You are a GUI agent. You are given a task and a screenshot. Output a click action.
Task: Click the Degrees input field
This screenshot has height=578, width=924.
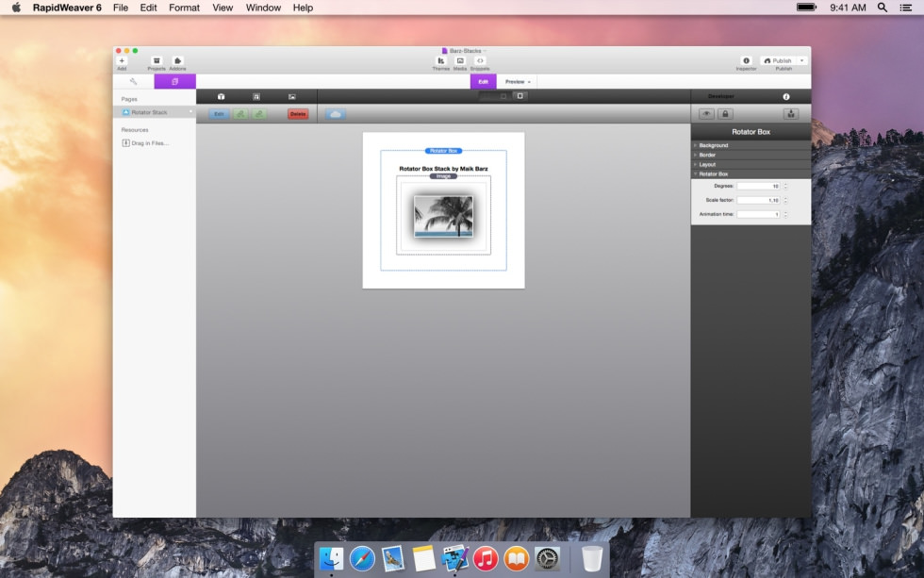(x=758, y=186)
